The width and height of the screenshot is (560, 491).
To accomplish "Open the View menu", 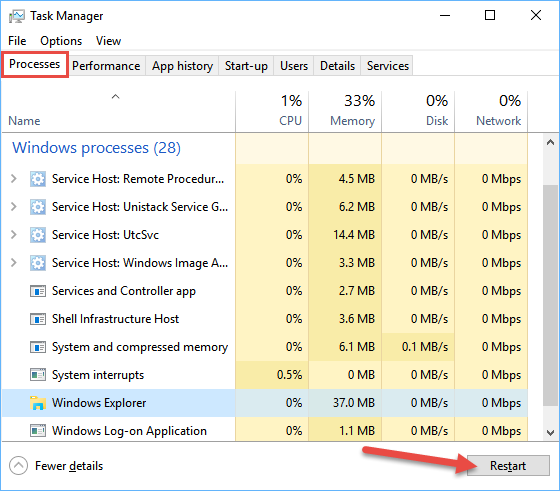I will tap(108, 41).
